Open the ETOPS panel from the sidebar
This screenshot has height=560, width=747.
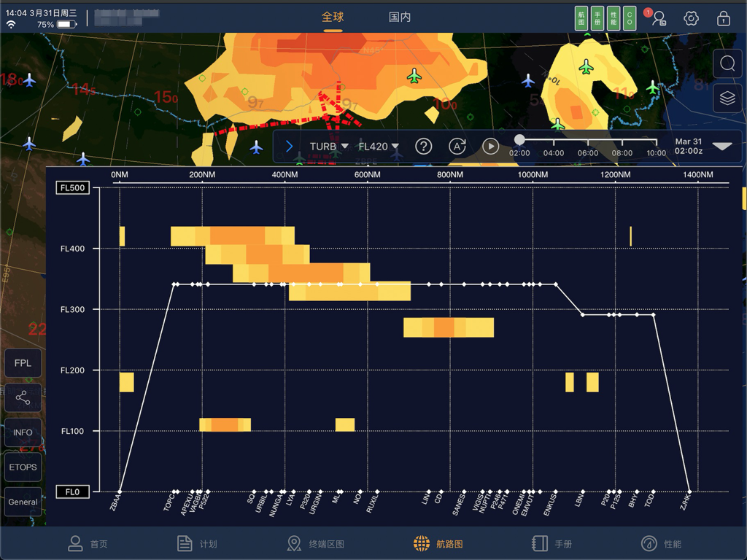click(x=23, y=467)
